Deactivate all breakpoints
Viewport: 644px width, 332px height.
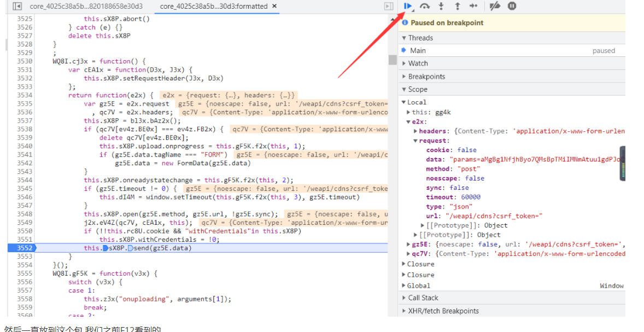[495, 6]
